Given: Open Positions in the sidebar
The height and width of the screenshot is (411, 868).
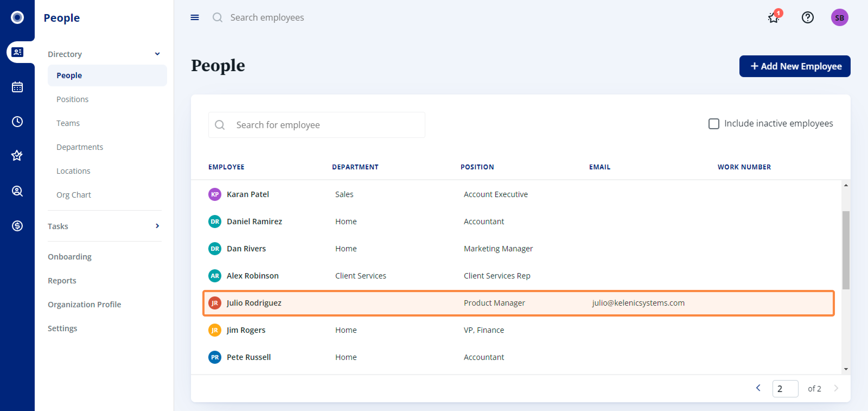Looking at the screenshot, I should (72, 99).
